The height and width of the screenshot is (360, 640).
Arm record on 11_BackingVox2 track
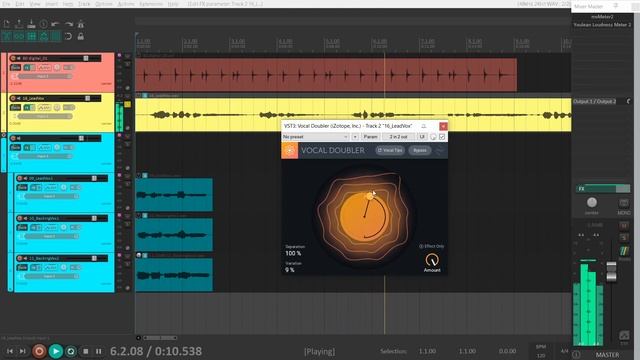[x=20, y=258]
